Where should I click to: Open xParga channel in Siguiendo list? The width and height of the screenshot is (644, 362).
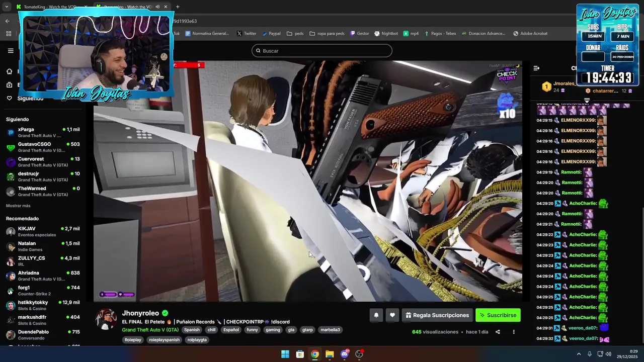tap(43, 133)
